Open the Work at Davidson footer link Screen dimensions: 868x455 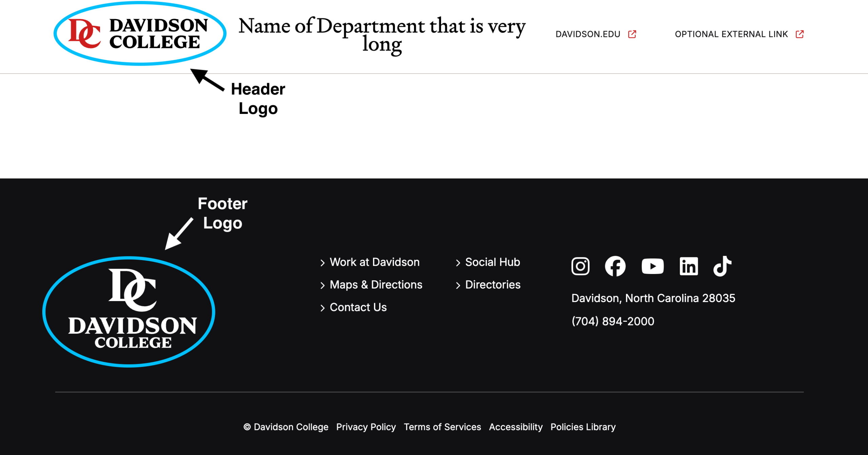pyautogui.click(x=375, y=262)
